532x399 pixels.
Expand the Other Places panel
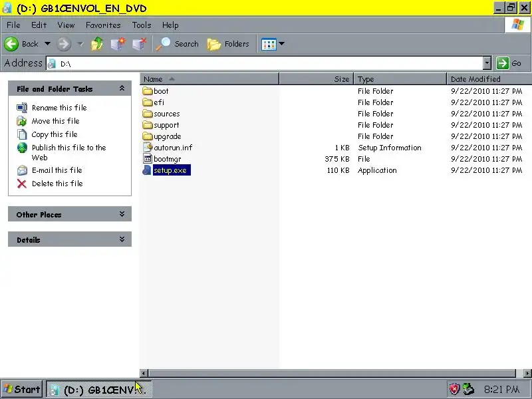click(x=122, y=214)
